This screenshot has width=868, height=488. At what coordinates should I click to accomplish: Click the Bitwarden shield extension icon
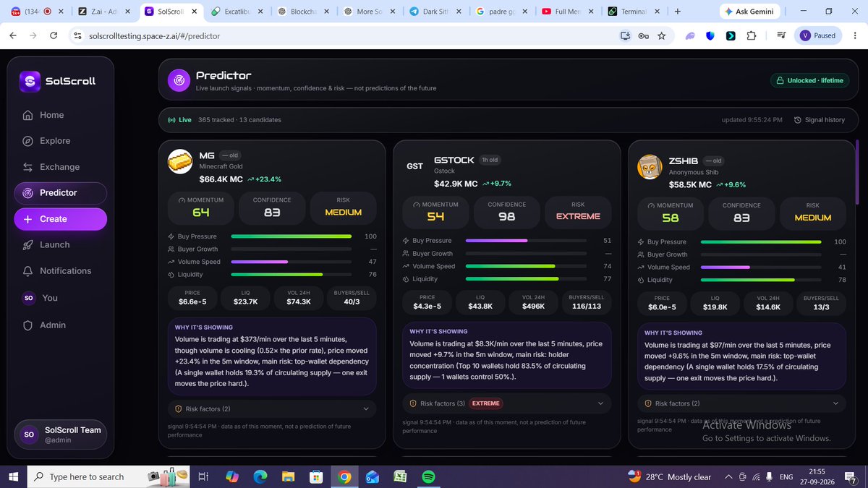[x=710, y=35]
